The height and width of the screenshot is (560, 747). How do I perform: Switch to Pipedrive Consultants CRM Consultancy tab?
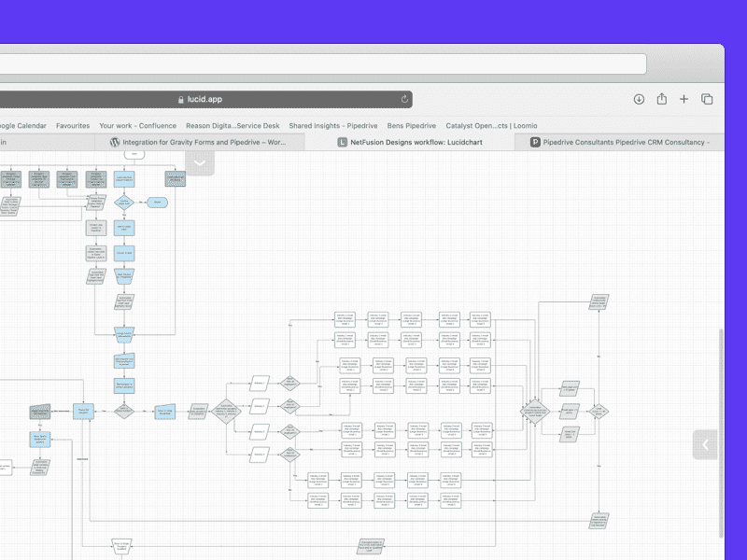tap(619, 142)
